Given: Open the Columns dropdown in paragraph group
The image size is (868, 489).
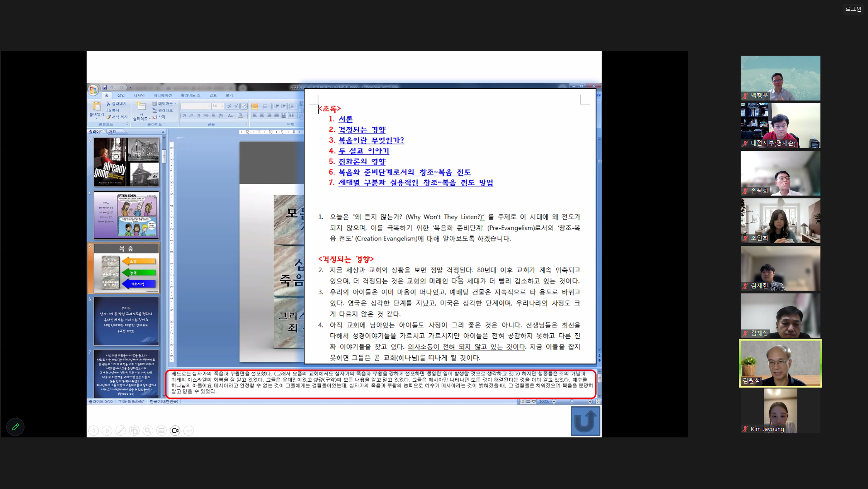Looking at the screenshot, I should pyautogui.click(x=292, y=115).
